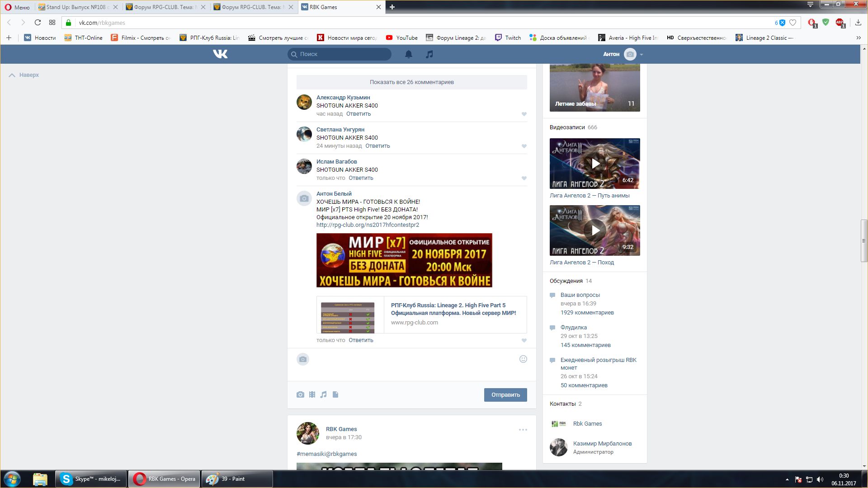Open Rbk Games contact
The image size is (868, 488).
click(x=587, y=424)
